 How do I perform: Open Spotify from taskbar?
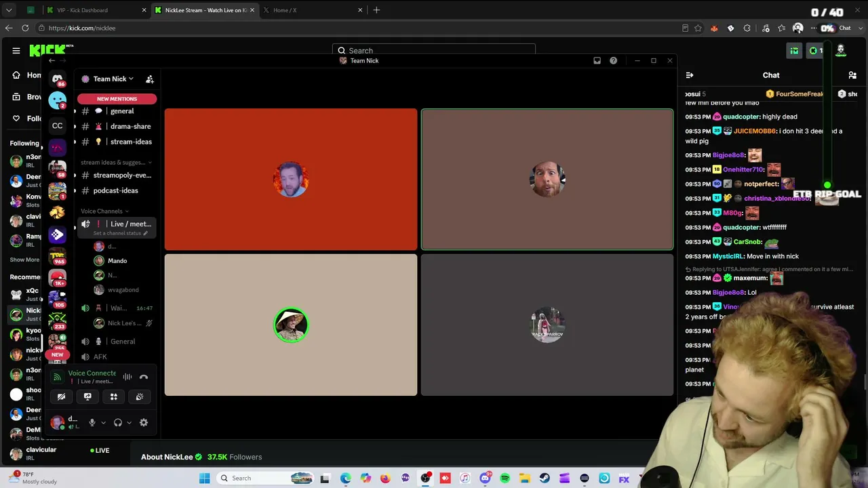click(505, 479)
